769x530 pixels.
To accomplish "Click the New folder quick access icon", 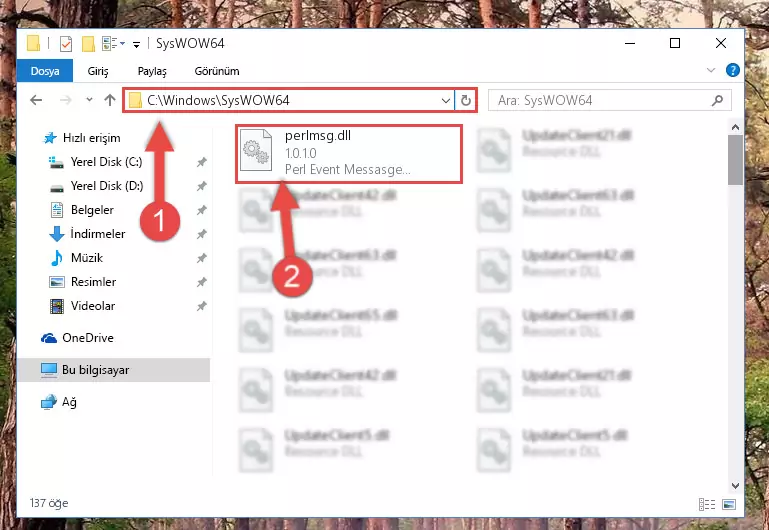I will coord(88,44).
